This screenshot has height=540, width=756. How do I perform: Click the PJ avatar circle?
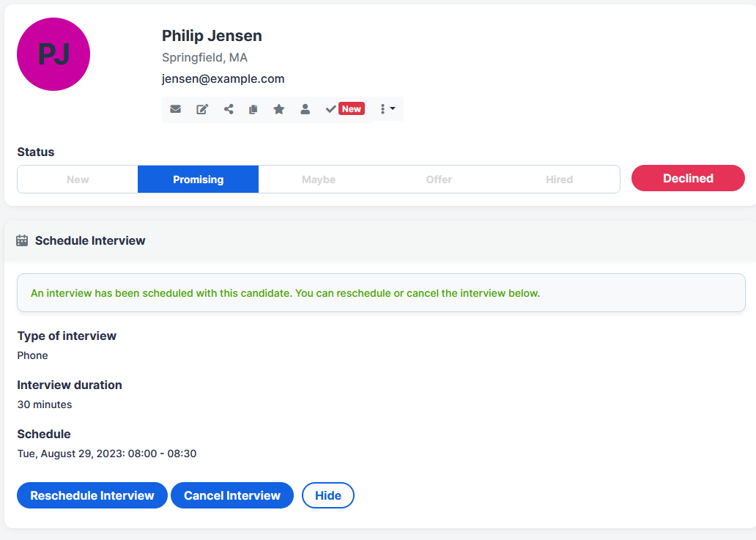point(53,55)
